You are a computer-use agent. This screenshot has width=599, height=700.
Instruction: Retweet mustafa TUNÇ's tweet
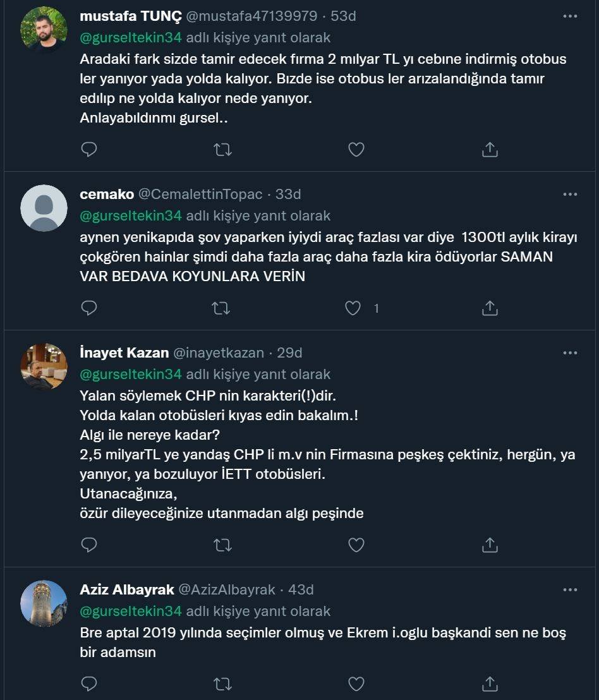pos(222,149)
